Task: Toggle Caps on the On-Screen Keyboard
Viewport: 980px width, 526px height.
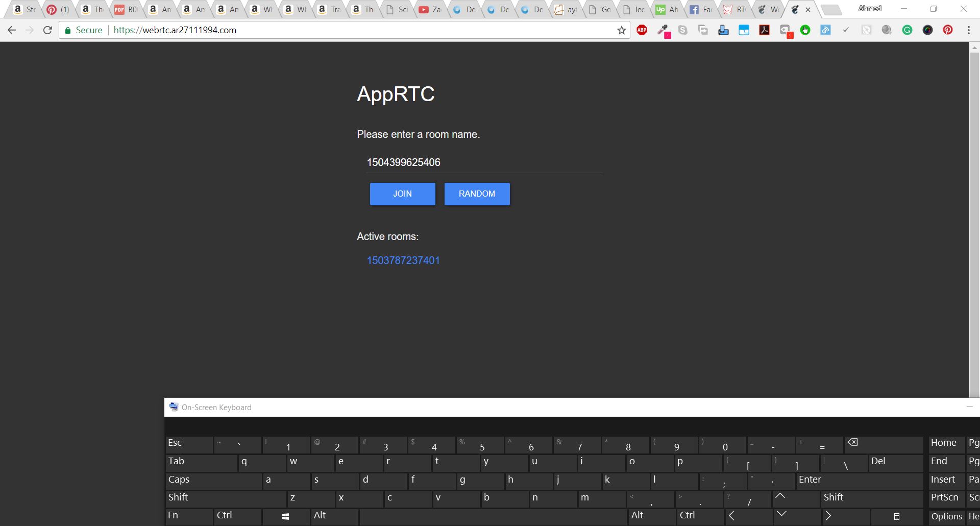Action: point(213,481)
